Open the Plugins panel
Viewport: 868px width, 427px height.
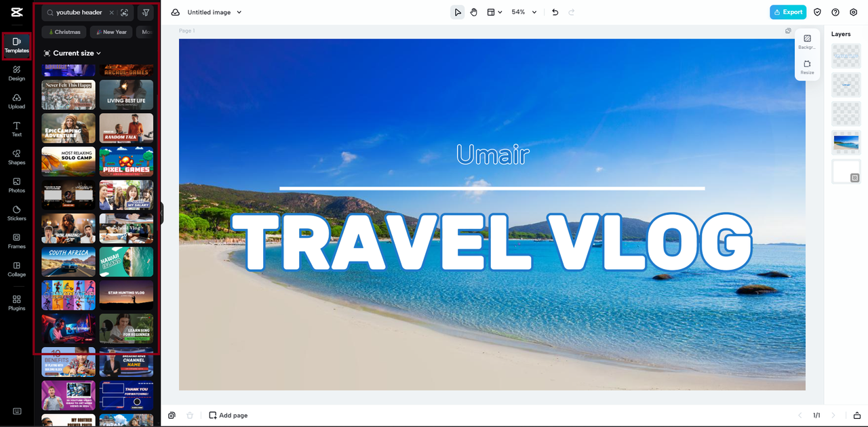tap(16, 303)
